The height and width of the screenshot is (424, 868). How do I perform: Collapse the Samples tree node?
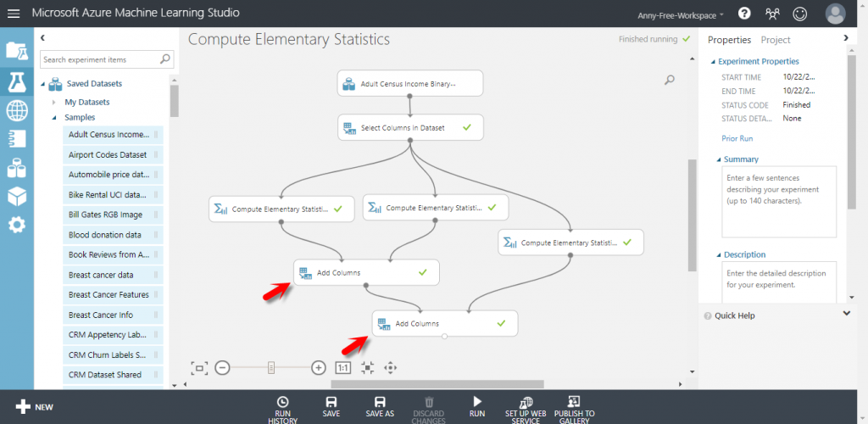[54, 117]
